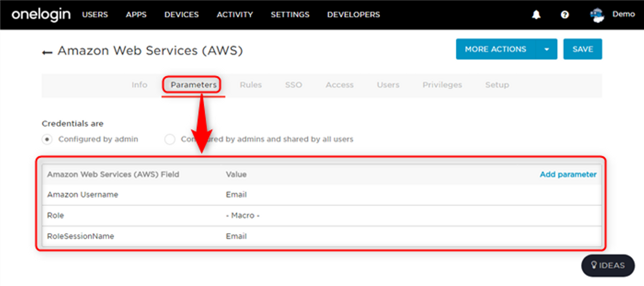
Task: Click the OneLogin logo
Action: click(41, 15)
